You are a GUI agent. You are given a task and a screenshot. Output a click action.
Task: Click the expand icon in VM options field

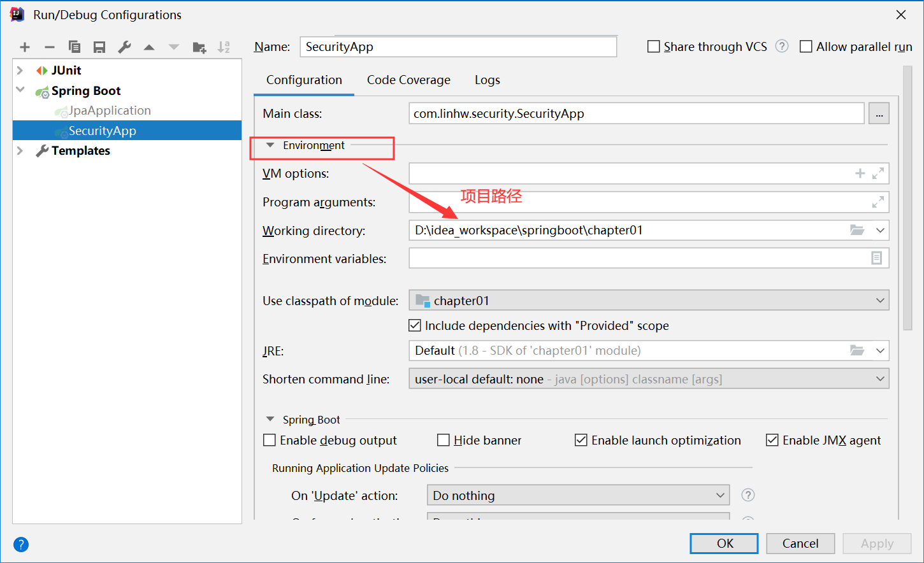[x=878, y=173]
